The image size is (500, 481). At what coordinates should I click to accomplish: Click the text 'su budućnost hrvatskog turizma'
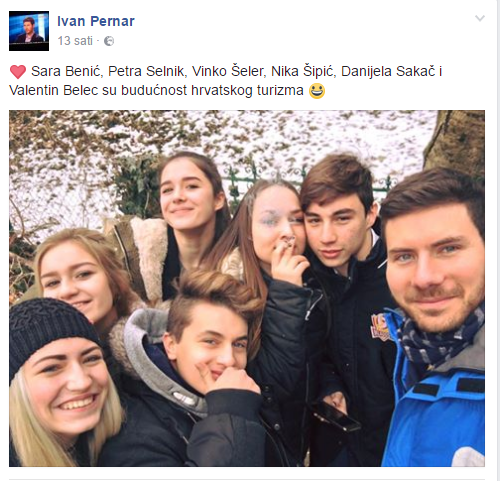point(203,90)
